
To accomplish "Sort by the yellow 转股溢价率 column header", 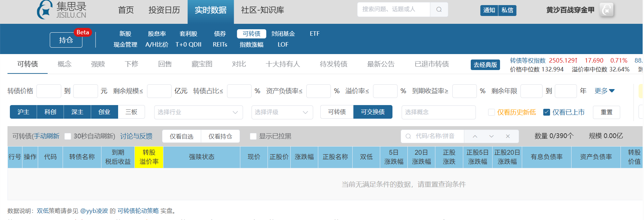I will point(149,157).
